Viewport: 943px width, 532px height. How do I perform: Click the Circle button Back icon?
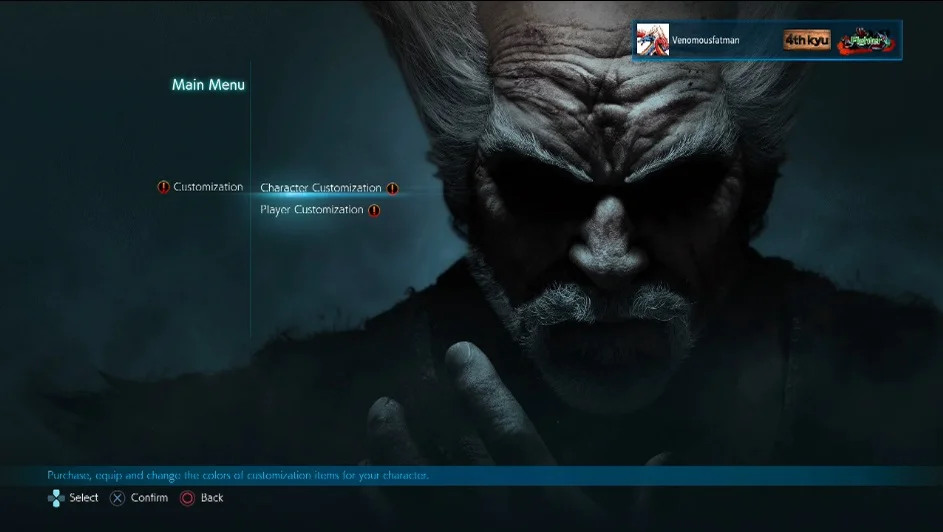[188, 498]
